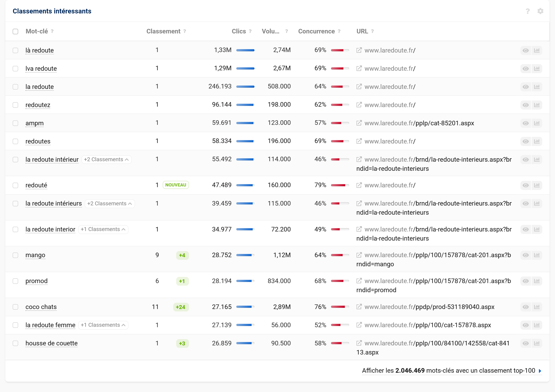Open the panel settings gear icon
The image size is (555, 392).
(x=540, y=11)
